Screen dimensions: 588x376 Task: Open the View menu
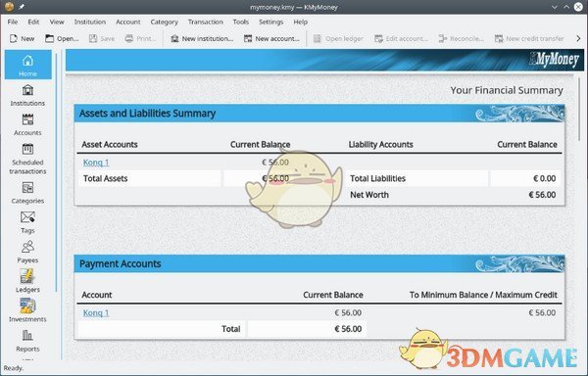(57, 23)
